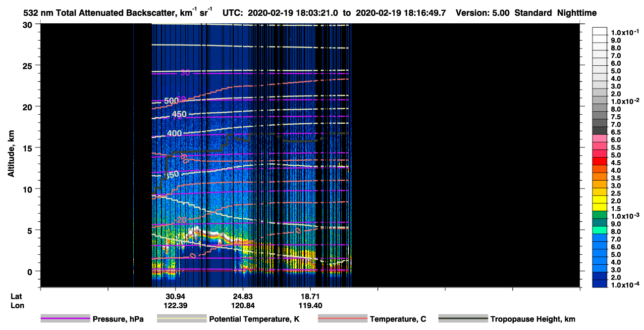Click the darkest gray colorbar swatch above 6.5
The image size is (644, 330).
(x=599, y=131)
